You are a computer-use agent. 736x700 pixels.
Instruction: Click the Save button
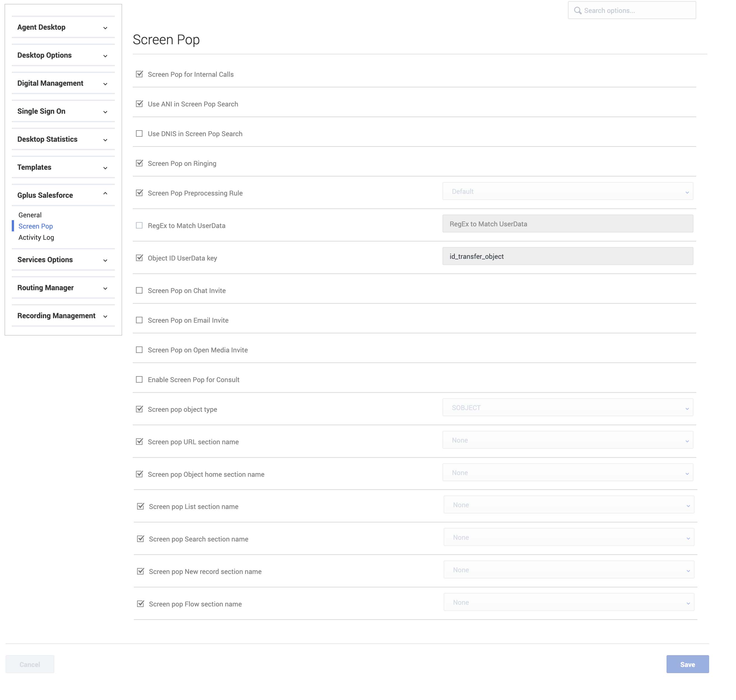(687, 664)
